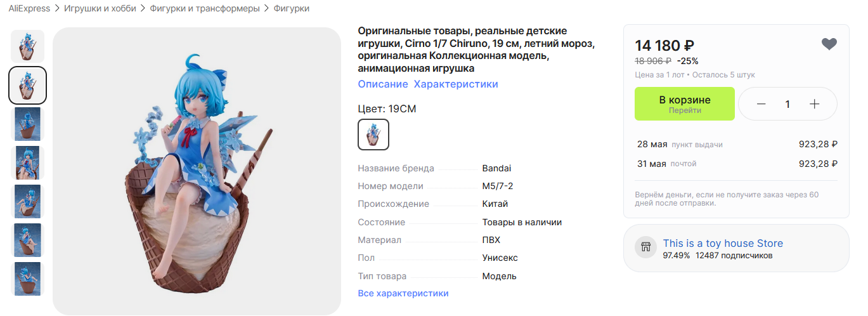
Task: Click the item type value Модель
Action: (x=500, y=277)
